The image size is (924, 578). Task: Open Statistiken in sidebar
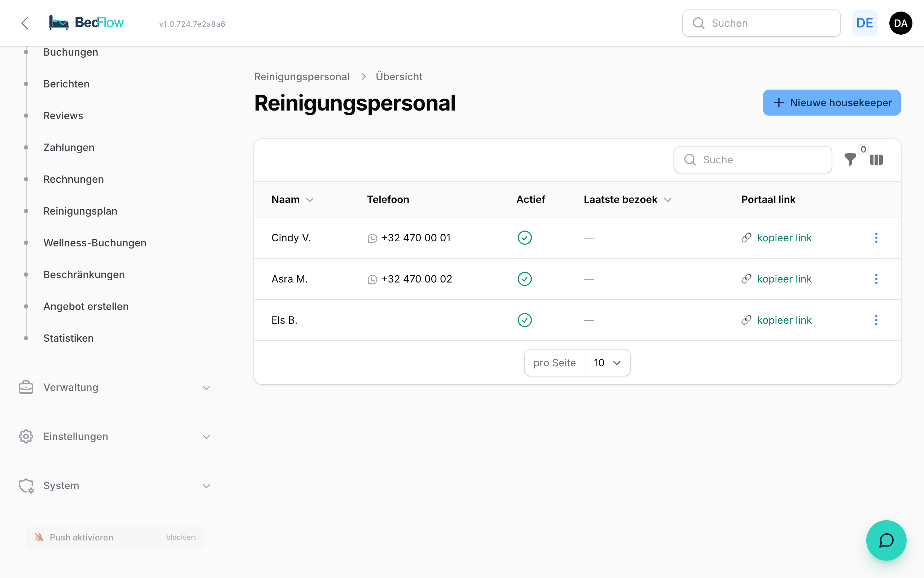coord(68,338)
